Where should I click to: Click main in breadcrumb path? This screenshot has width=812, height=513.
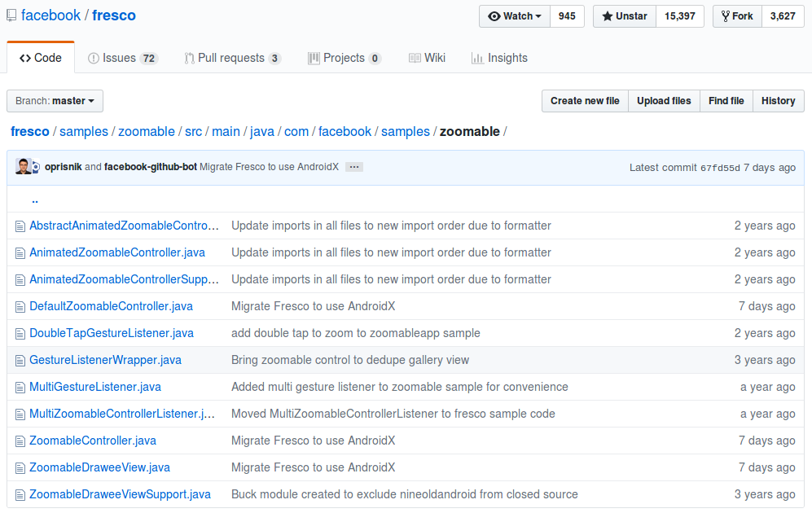click(x=226, y=131)
